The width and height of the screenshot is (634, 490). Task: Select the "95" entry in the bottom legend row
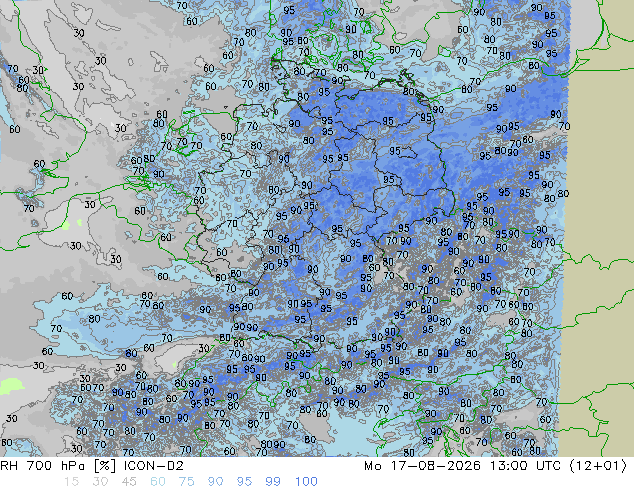tap(244, 482)
